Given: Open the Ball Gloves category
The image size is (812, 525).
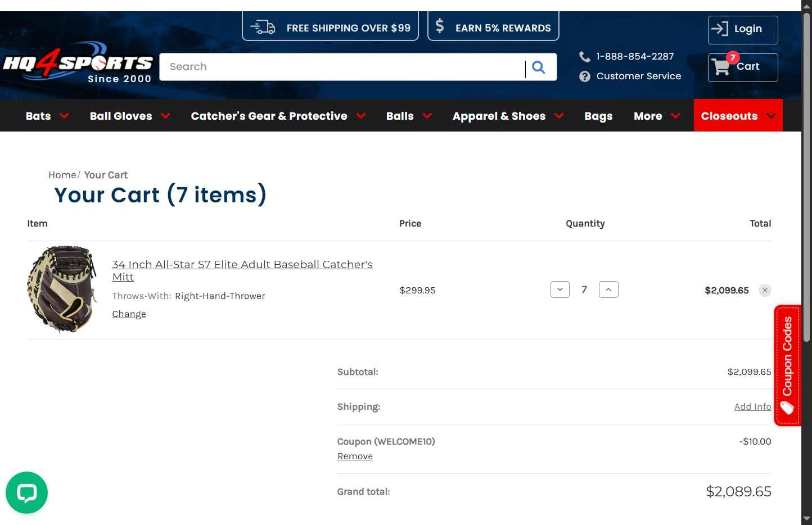Looking at the screenshot, I should pos(121,116).
